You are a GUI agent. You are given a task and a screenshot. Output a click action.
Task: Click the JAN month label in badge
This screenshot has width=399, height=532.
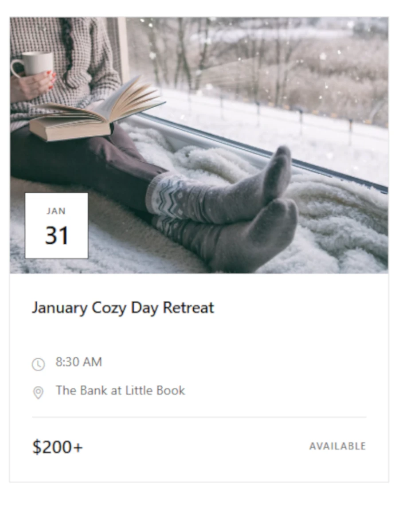pos(56,211)
